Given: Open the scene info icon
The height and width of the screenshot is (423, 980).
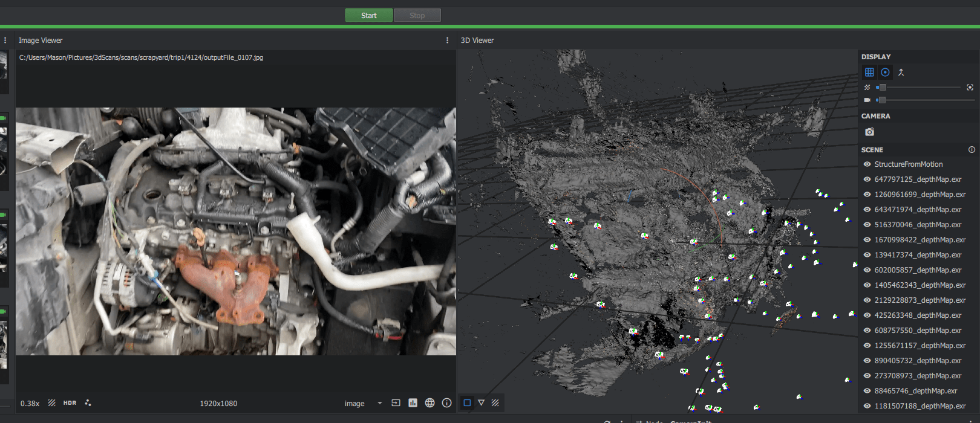Looking at the screenshot, I should point(972,150).
